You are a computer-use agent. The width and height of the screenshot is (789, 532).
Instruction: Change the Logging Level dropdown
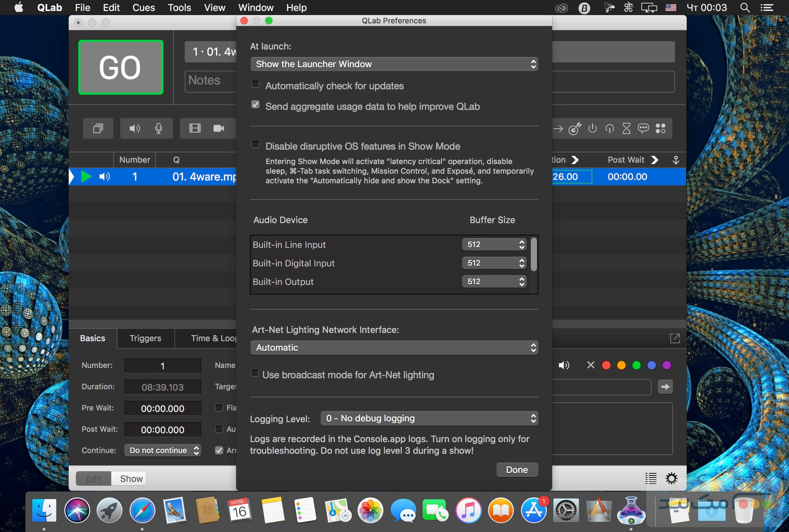[428, 418]
